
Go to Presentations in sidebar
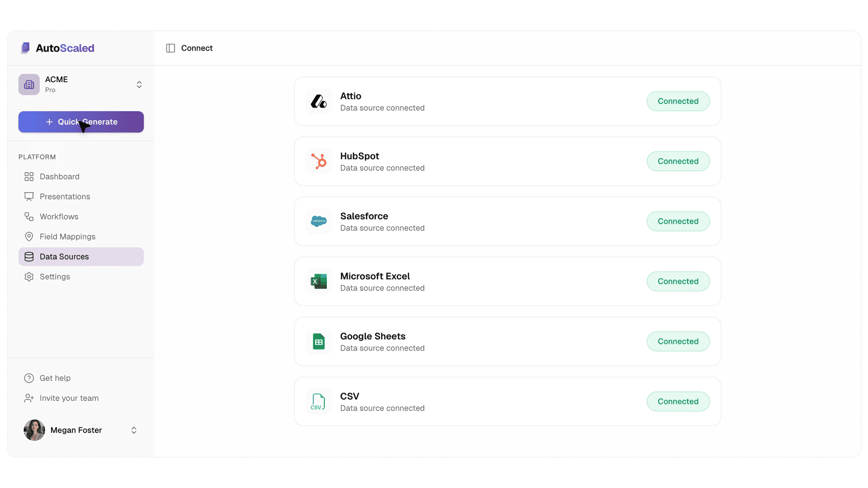[65, 197]
